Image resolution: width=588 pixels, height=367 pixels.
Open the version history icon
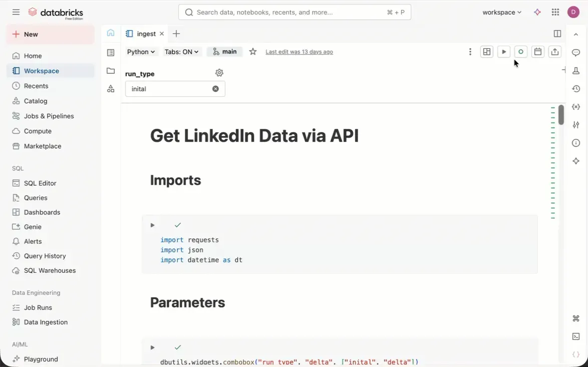[x=576, y=89]
